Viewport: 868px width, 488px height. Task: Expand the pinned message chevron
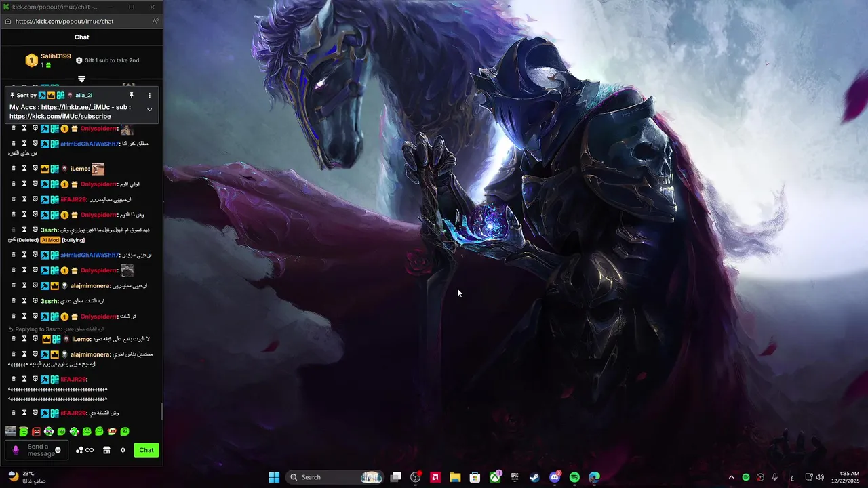[150, 110]
